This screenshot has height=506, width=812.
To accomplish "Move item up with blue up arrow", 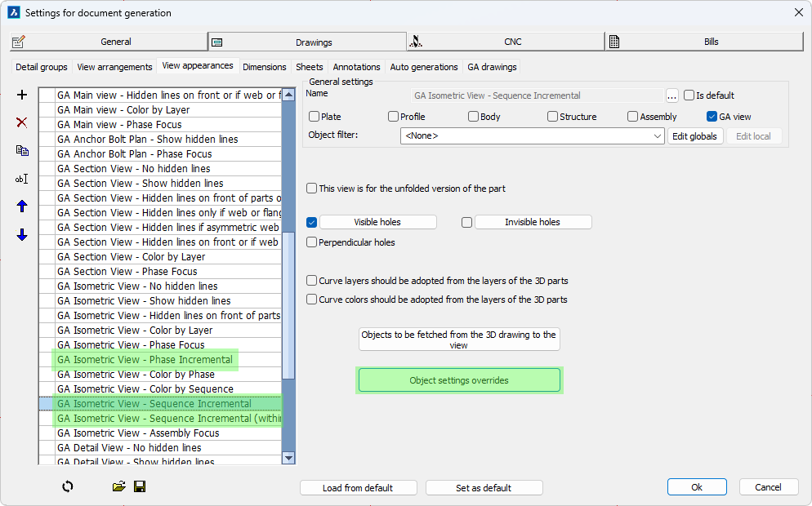I will (x=22, y=206).
